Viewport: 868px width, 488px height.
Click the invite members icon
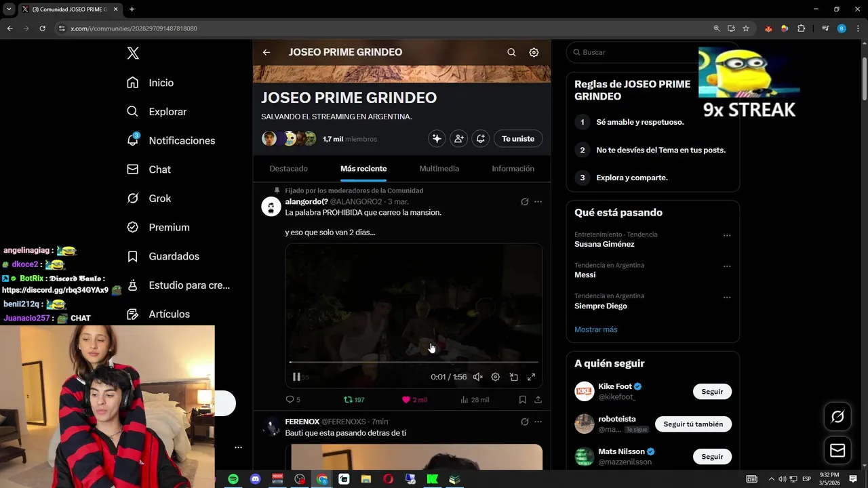point(458,139)
